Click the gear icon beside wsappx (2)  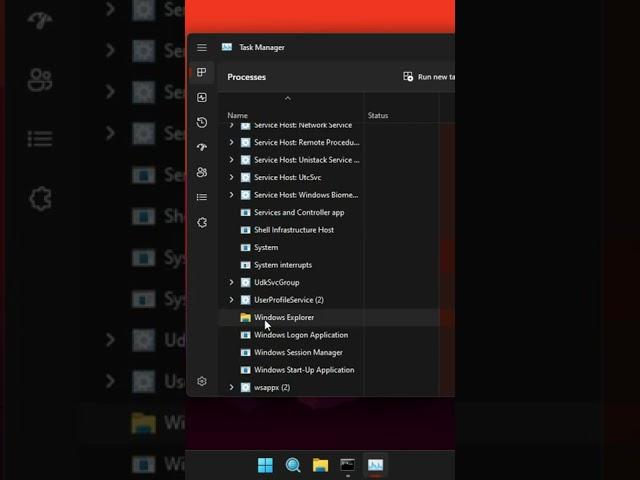click(245, 387)
